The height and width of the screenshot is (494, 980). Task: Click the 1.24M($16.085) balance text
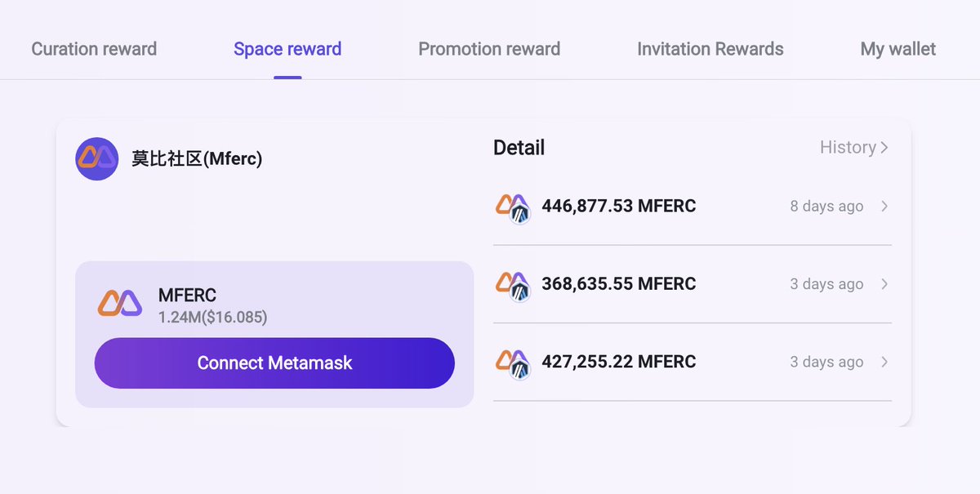(x=213, y=317)
